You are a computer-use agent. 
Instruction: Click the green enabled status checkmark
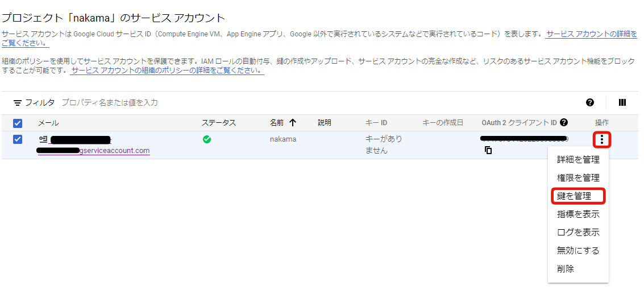207,139
